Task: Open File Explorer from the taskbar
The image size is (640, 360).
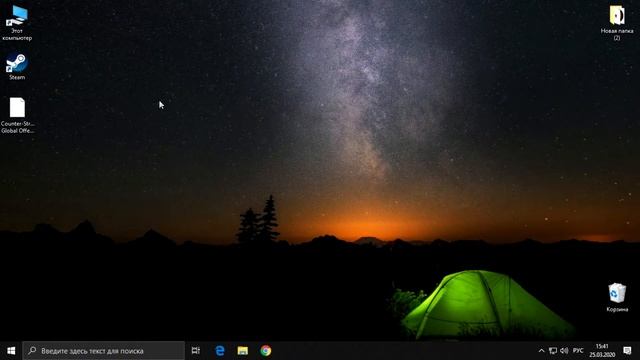Action: pyautogui.click(x=243, y=351)
